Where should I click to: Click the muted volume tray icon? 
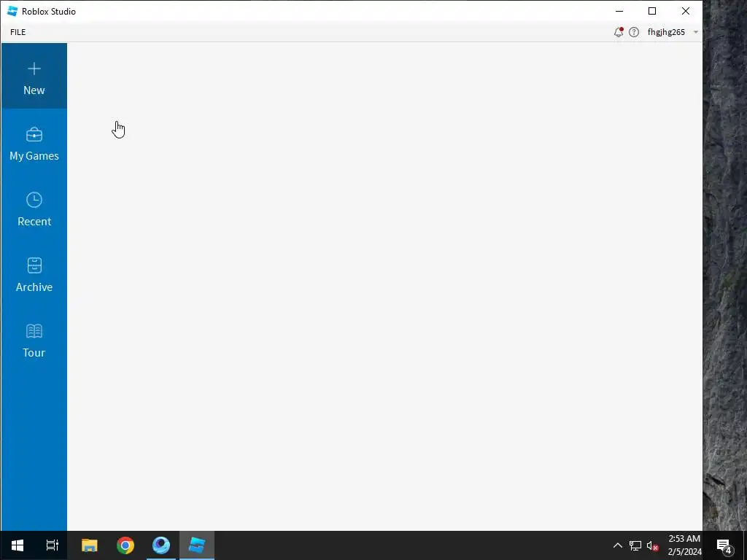[653, 545]
